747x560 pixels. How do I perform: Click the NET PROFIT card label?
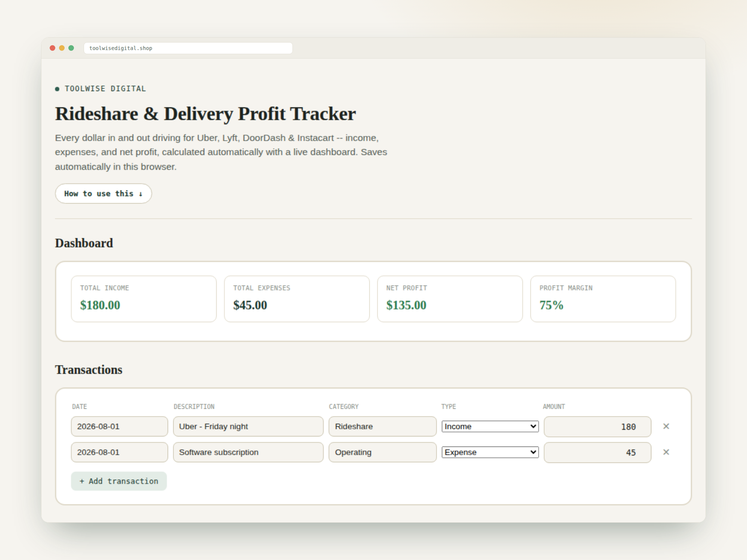click(x=407, y=288)
